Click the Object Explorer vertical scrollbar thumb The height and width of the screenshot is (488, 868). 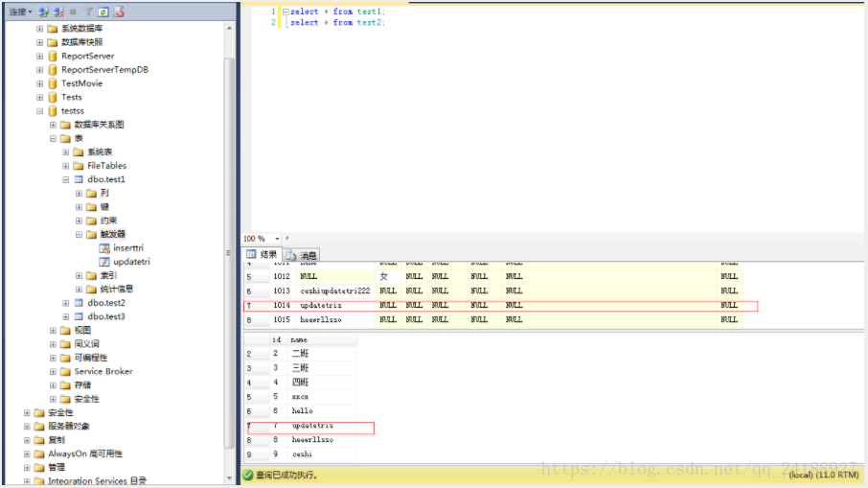tap(229, 252)
